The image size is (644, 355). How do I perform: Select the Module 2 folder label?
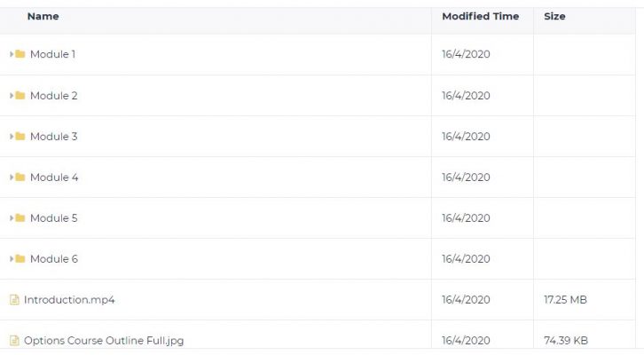pyautogui.click(x=54, y=95)
